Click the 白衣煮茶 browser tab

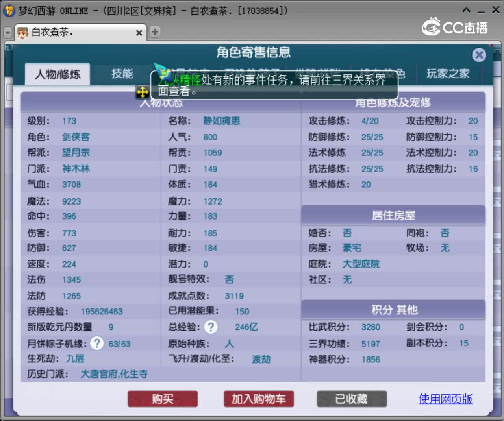point(81,32)
